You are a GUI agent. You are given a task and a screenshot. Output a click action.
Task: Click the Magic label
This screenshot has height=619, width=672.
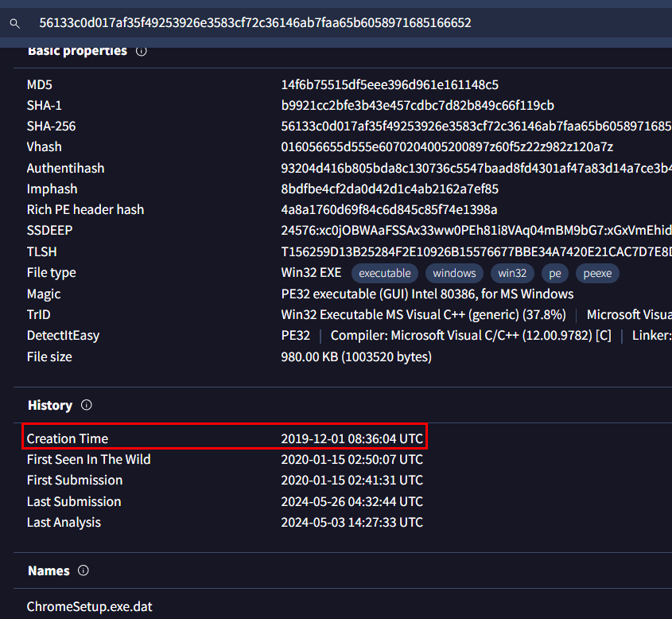44,294
